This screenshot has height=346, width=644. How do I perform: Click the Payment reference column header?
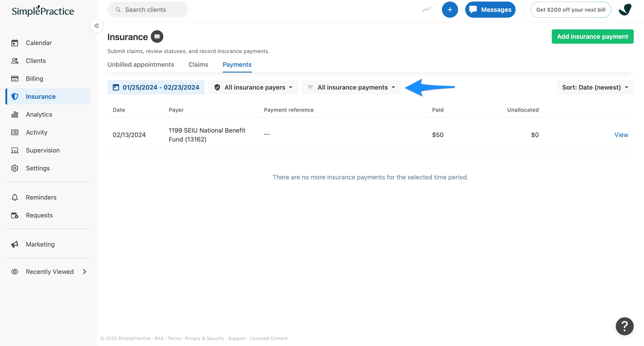click(x=289, y=110)
